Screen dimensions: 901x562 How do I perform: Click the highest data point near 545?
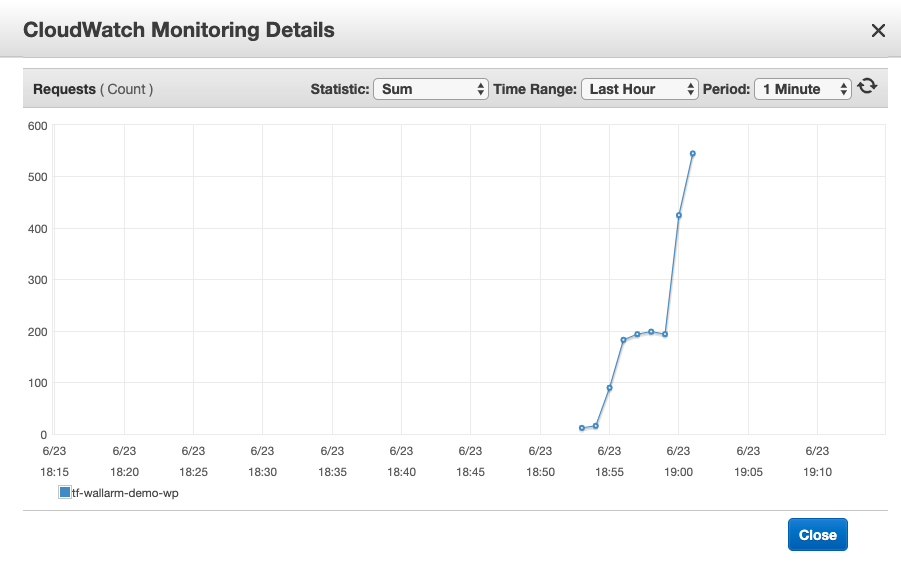click(692, 154)
